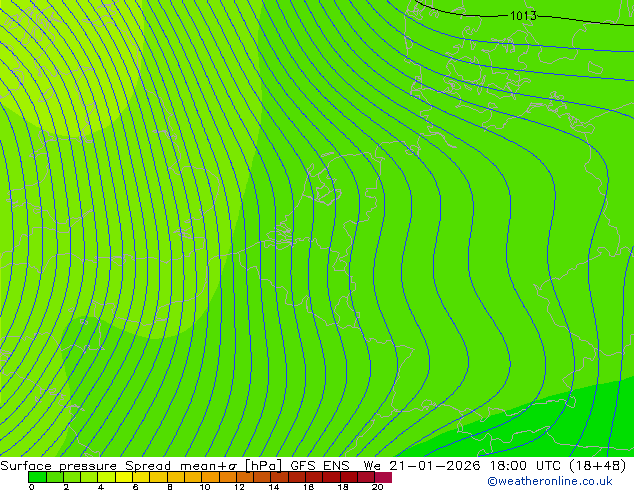Screen dimensions: 634x490
Task: Pick the rightmost crimson legend swatch
Action: coord(383,477)
